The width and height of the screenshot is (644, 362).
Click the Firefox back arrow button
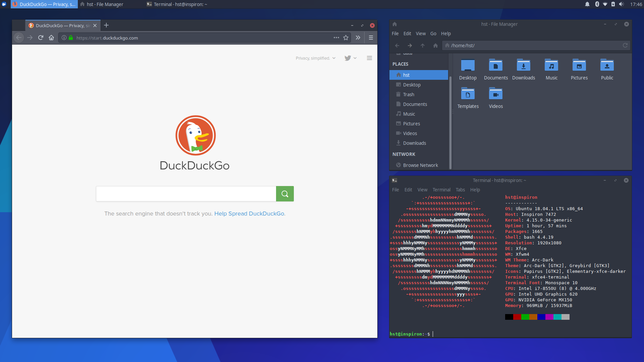click(19, 38)
